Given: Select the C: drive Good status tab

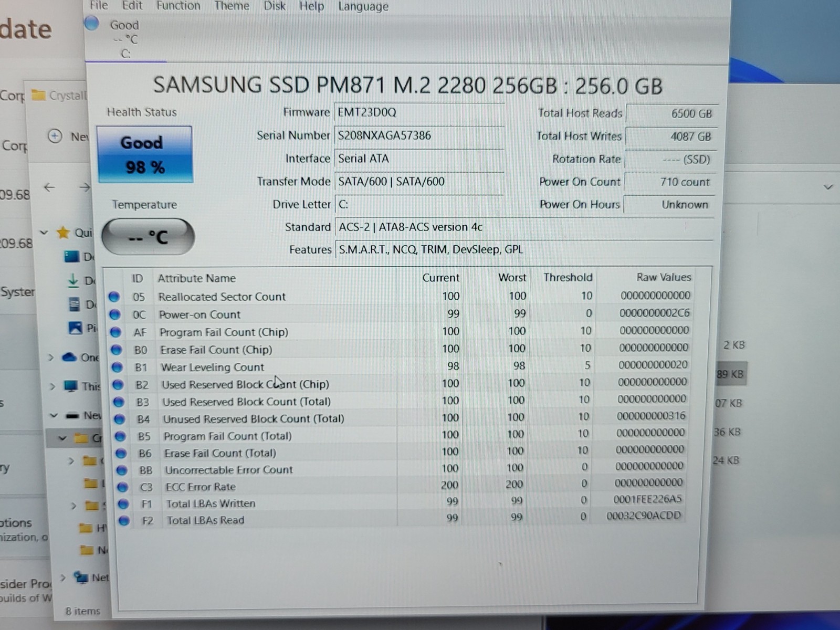Looking at the screenshot, I should (125, 39).
